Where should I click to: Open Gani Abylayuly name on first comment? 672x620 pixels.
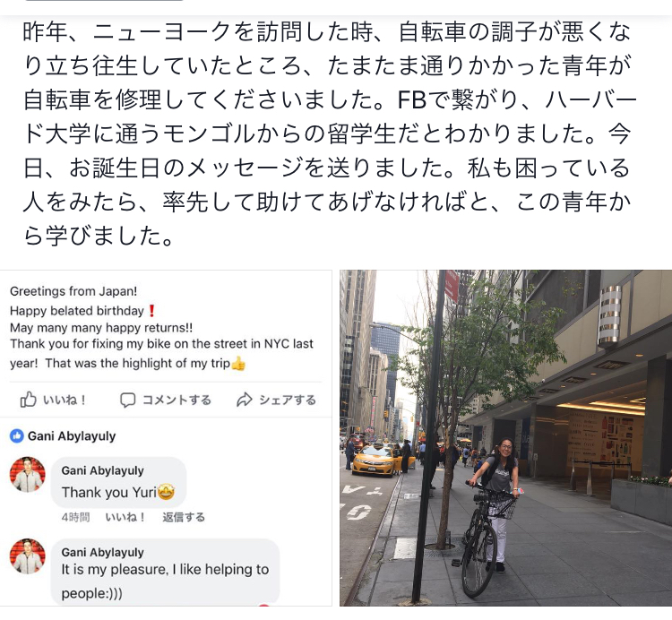[102, 470]
